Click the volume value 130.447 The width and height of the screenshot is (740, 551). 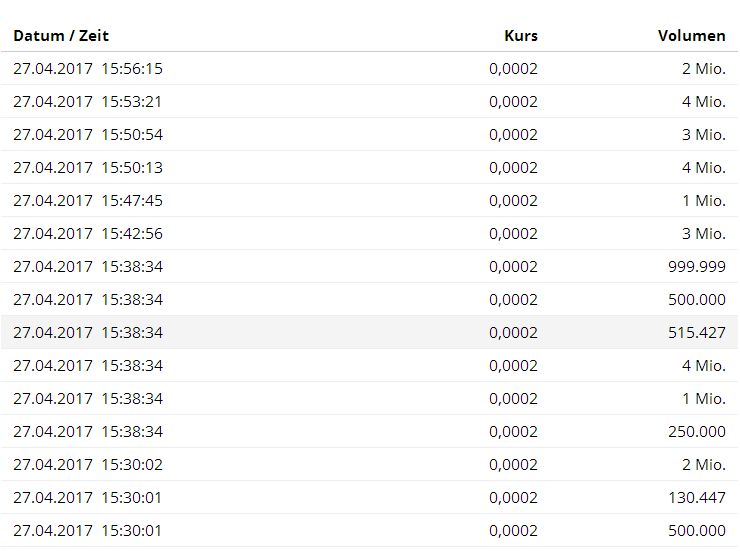tap(696, 498)
